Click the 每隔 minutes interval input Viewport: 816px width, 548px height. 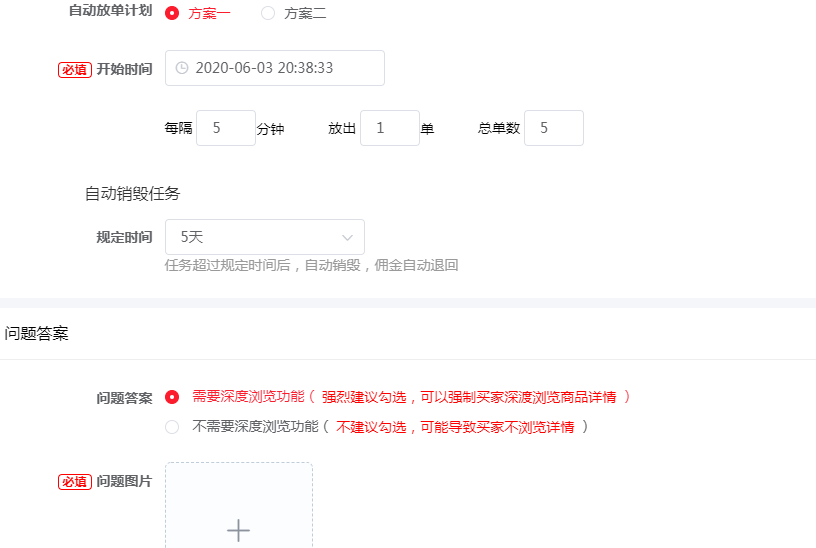coord(225,128)
